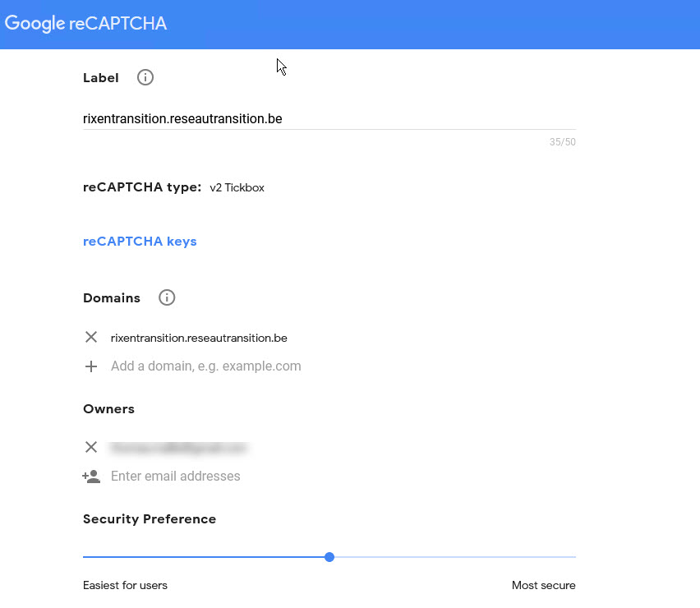700x608 pixels.
Task: Focus the Label text field
Action: 329,119
